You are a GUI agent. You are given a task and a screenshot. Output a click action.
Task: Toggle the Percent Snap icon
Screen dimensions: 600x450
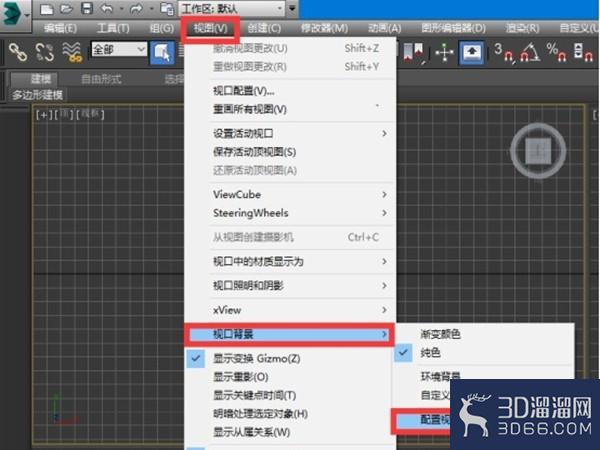pos(556,52)
